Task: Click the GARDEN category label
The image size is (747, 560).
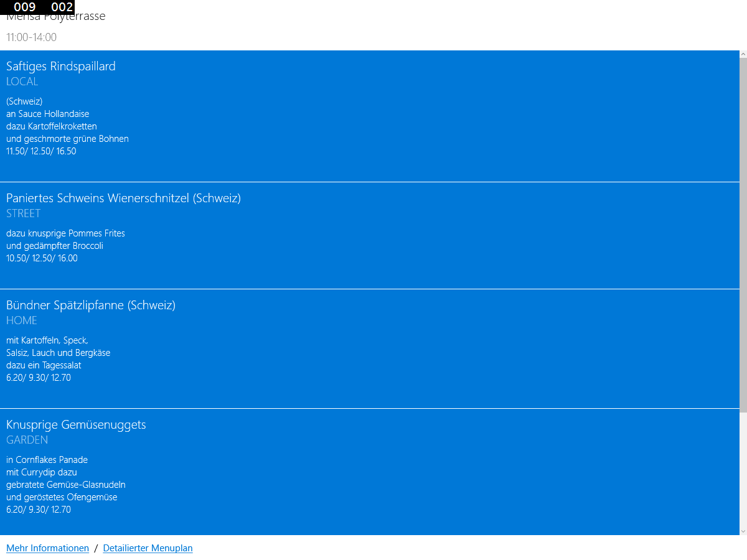Action: pos(27,440)
